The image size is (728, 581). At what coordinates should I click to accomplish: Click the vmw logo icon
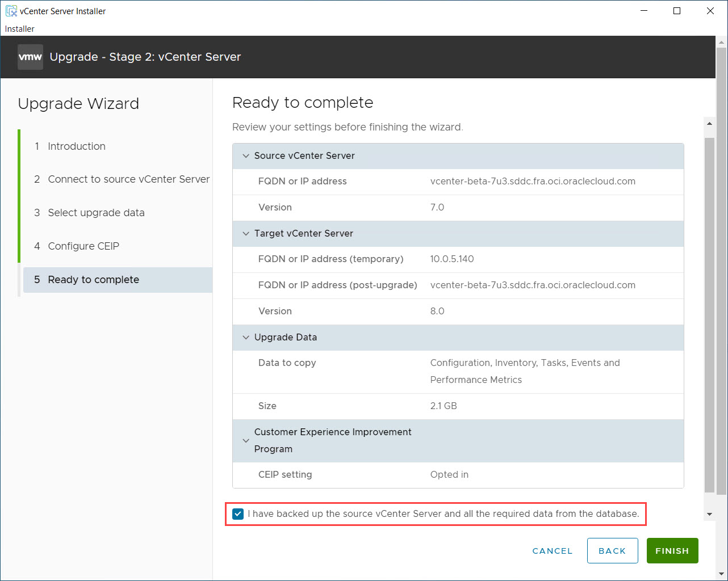coord(30,57)
